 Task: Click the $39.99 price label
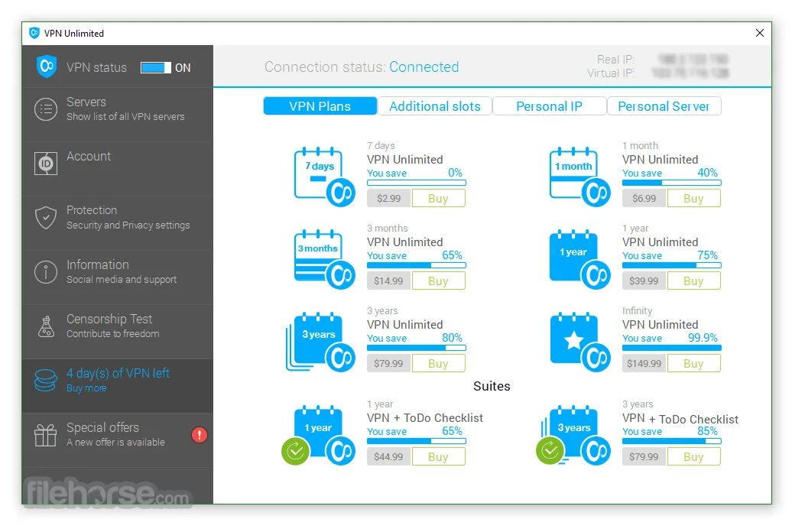click(x=644, y=281)
